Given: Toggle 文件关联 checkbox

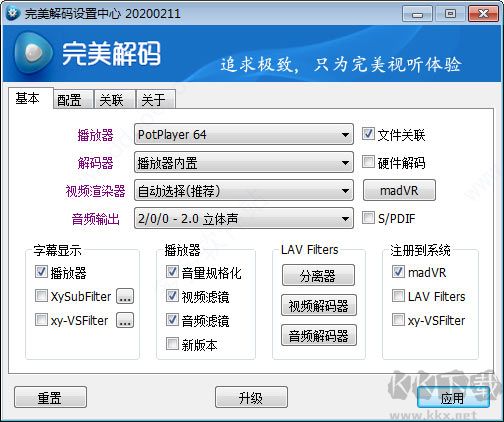Looking at the screenshot, I should [368, 134].
